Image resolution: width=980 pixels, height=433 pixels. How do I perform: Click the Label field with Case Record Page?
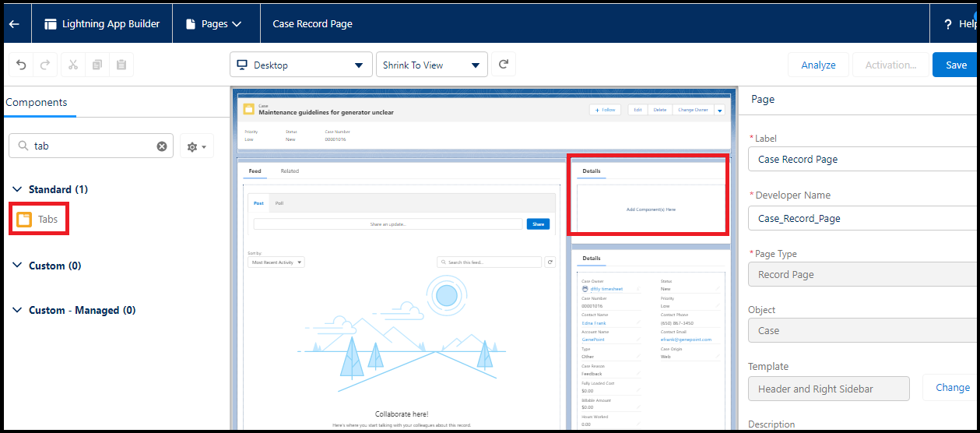click(x=863, y=159)
